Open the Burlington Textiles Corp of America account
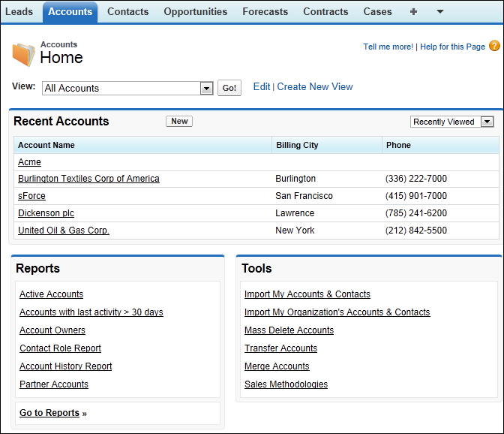The width and height of the screenshot is (504, 434). 88,179
